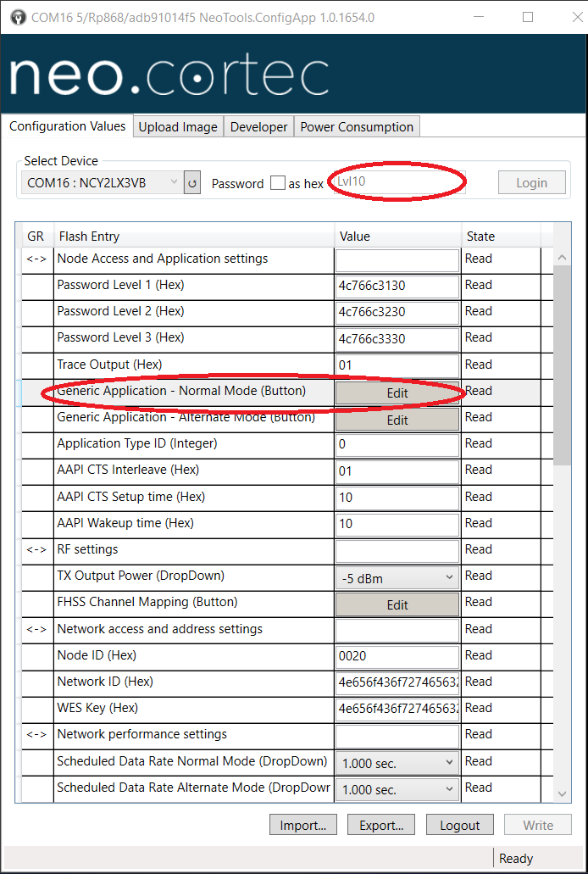
Task: Select the 'Node ID (Hex)' row label
Action: (97, 655)
